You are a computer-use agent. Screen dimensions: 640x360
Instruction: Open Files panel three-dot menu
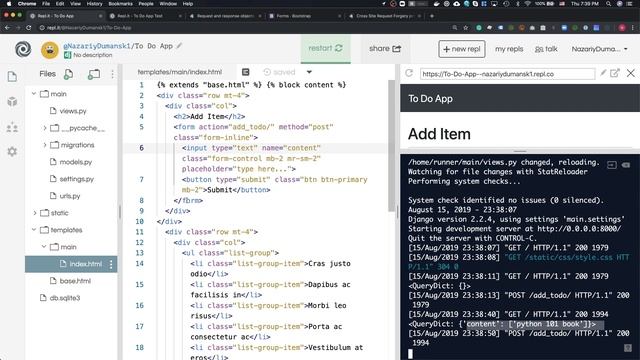[x=112, y=74]
